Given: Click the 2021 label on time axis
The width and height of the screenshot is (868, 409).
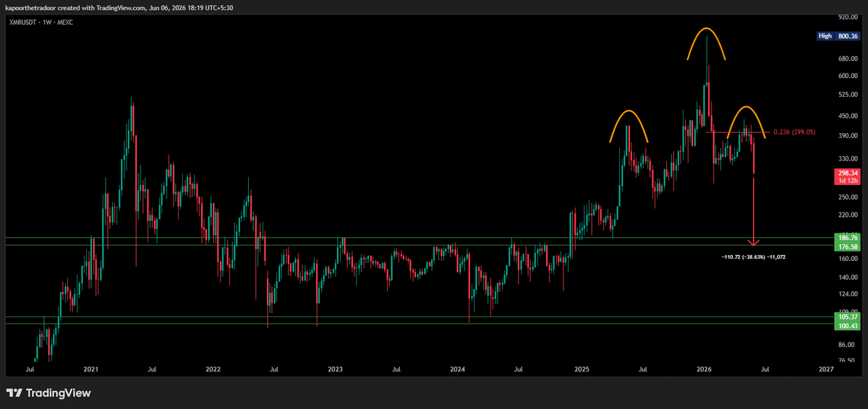Looking at the screenshot, I should (90, 369).
